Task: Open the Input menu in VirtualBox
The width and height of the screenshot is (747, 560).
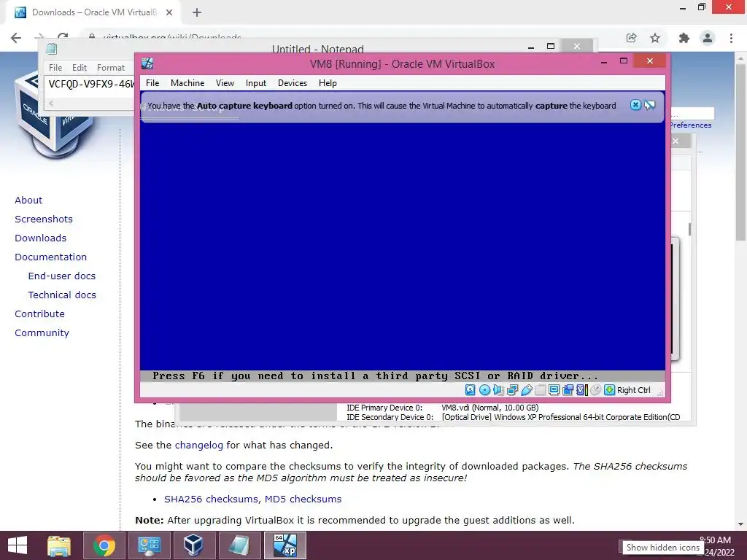Action: tap(256, 83)
